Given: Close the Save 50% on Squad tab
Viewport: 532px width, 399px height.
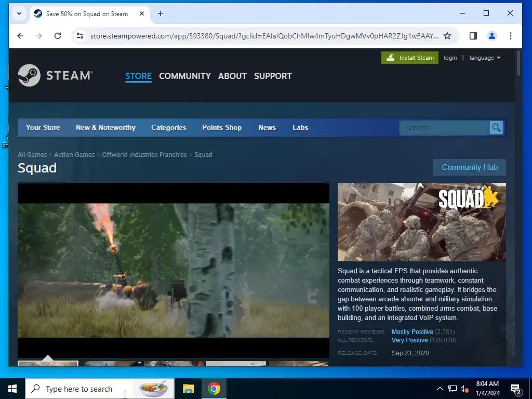Looking at the screenshot, I should click(142, 14).
